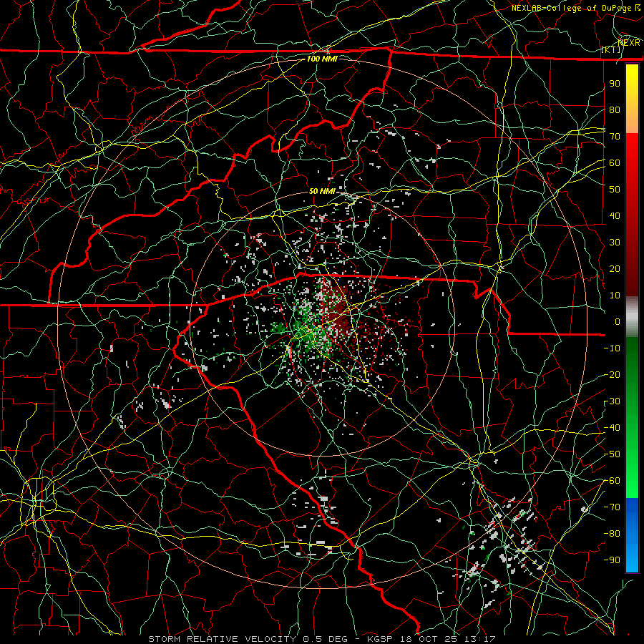Click the "10" positive scale label
Viewport: 644px width, 644px height.
click(x=615, y=296)
